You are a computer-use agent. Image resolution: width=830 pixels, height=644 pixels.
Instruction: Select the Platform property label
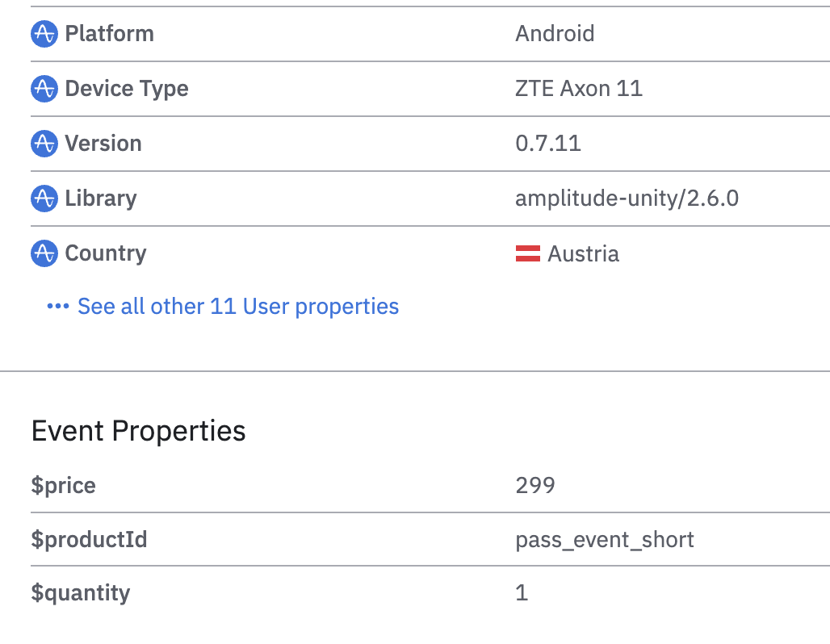109,34
